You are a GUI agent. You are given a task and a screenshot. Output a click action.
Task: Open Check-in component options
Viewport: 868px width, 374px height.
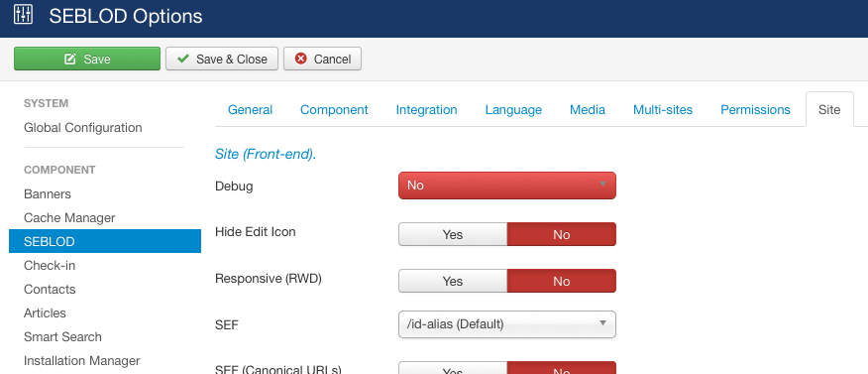(x=50, y=266)
